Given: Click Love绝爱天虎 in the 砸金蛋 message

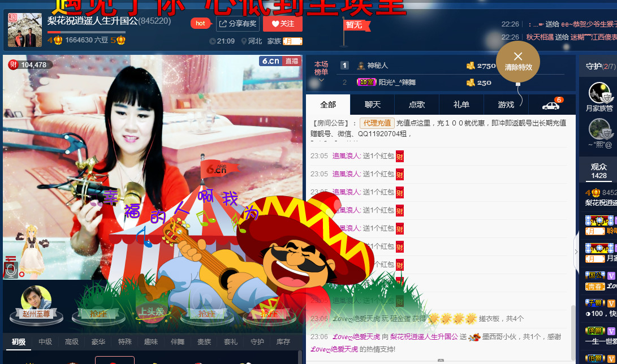Looking at the screenshot, I should [x=356, y=318].
